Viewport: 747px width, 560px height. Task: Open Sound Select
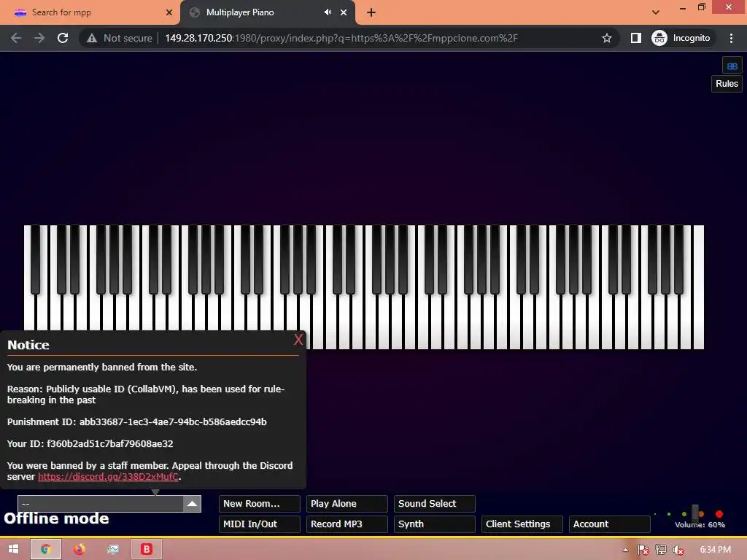click(x=435, y=504)
